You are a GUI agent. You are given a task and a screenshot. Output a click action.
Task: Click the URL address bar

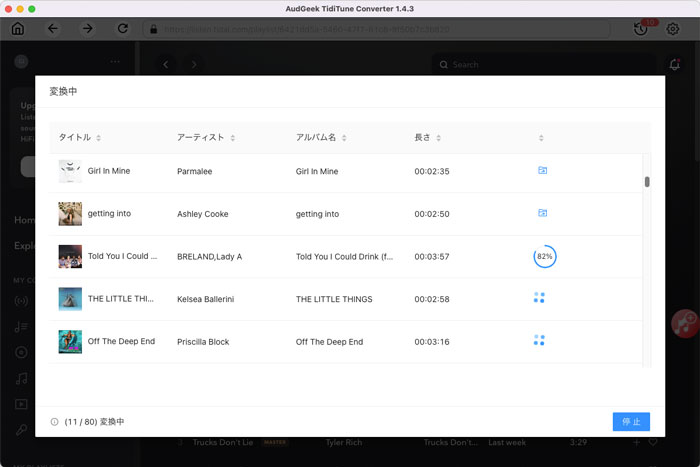coord(376,29)
